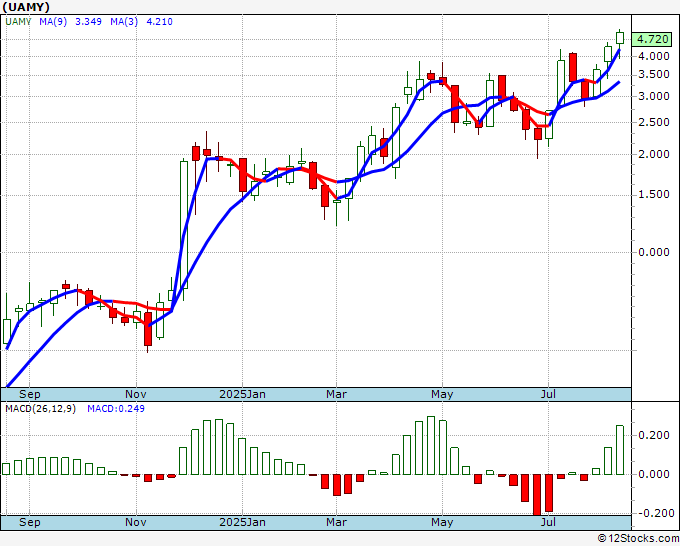Click the Nov label on MACD axis
Viewport: 680px width, 546px height.
click(x=136, y=522)
